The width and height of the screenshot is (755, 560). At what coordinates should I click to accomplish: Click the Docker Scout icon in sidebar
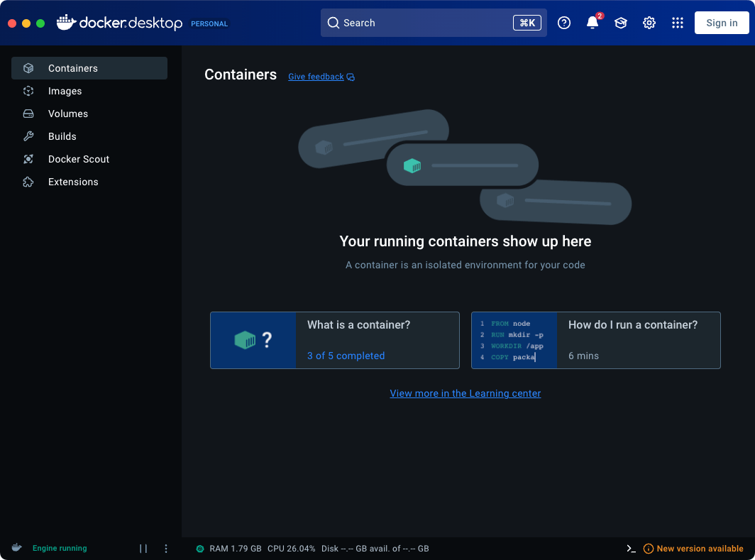(x=28, y=159)
